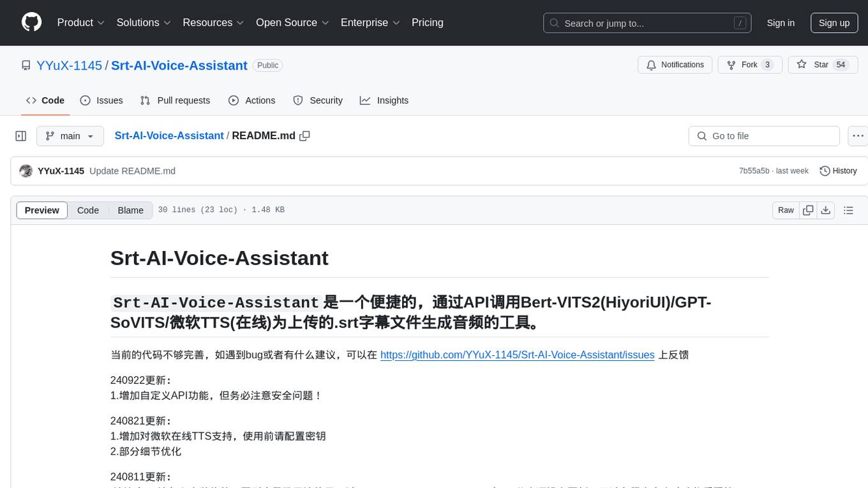Viewport: 868px width, 488px height.
Task: Open the file History
Action: click(838, 171)
